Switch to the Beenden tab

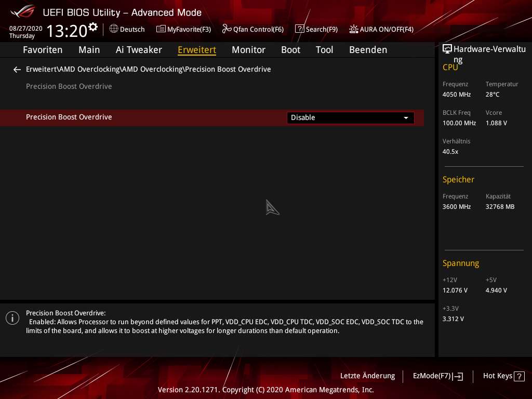coord(368,50)
